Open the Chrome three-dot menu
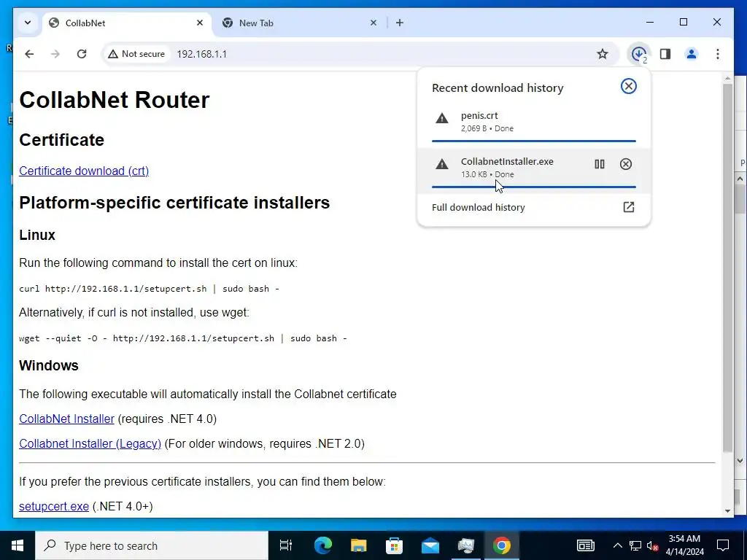Viewport: 747px width, 560px height. [x=718, y=54]
